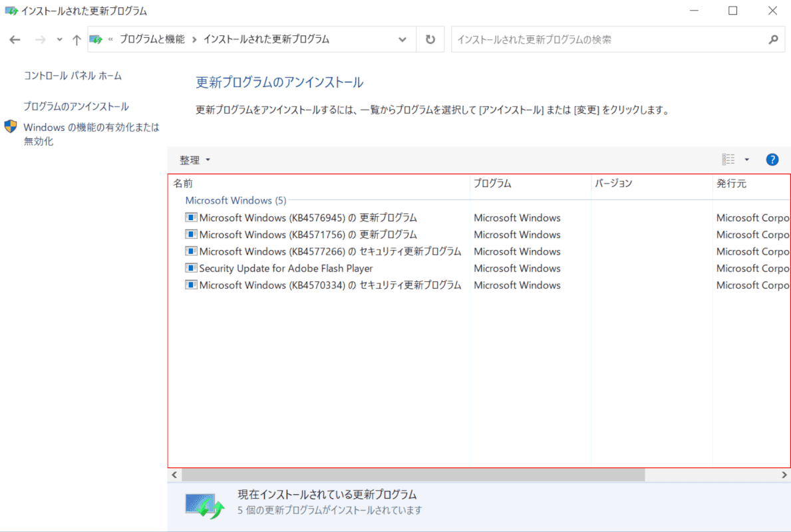Click the horizontal scrollbar right arrow
The height and width of the screenshot is (532, 791).
click(x=784, y=475)
